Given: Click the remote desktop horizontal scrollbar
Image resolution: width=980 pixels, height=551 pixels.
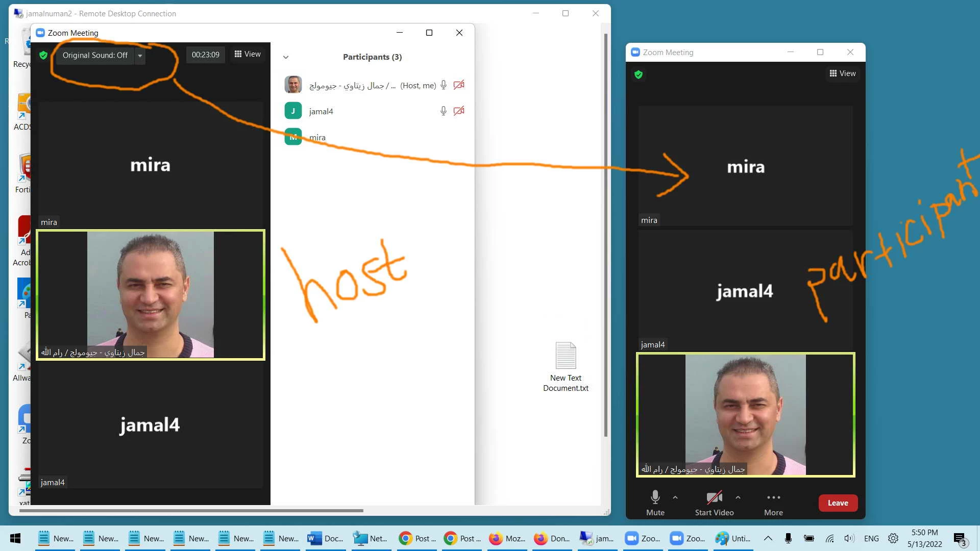Looking at the screenshot, I should [191, 510].
